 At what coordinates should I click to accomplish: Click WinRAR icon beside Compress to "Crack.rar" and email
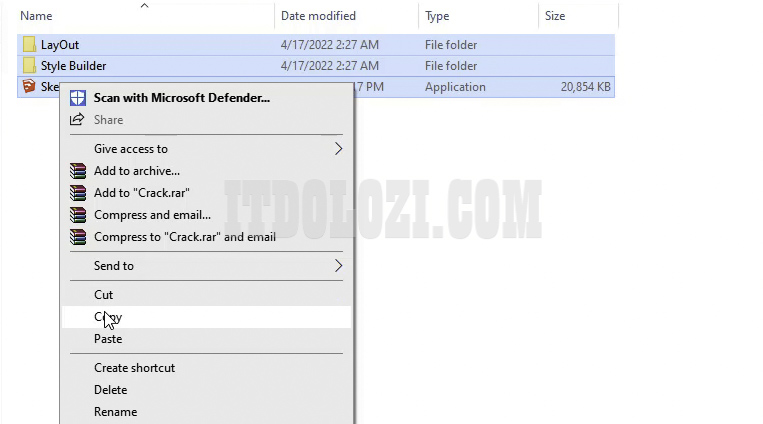(x=78, y=237)
